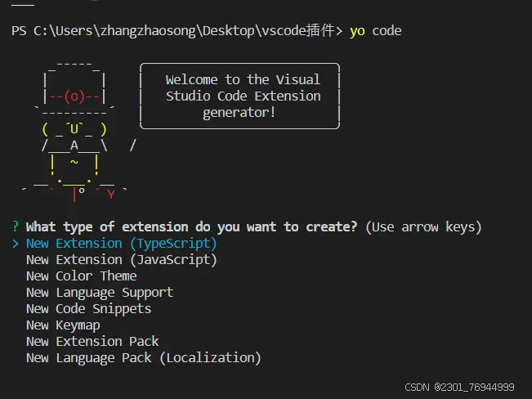Choose New Color Theme option
Viewport: 532px width, 399px height.
pyautogui.click(x=82, y=276)
